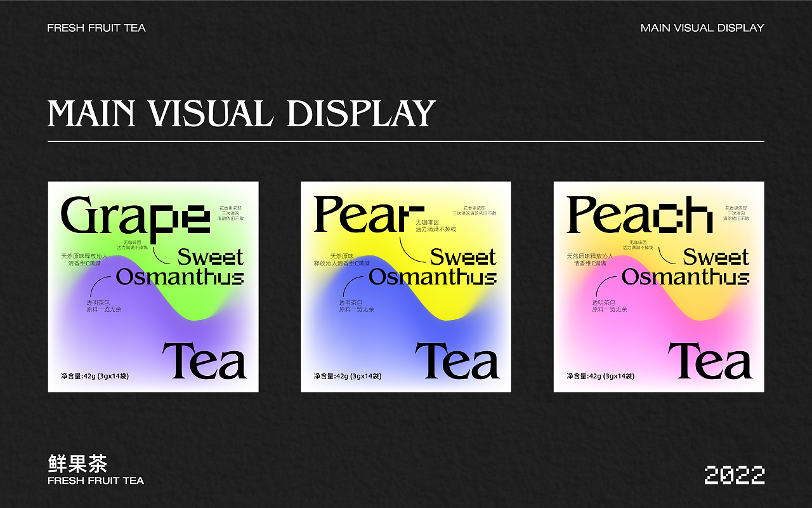Click 'Sweet' on the Grape card
The image size is (812, 508).
pyautogui.click(x=210, y=257)
